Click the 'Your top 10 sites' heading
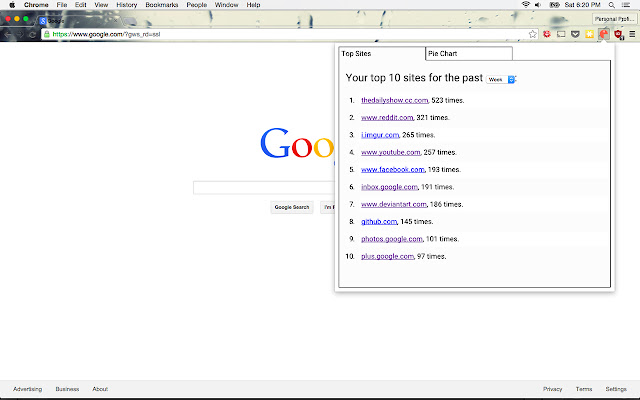 (x=414, y=78)
